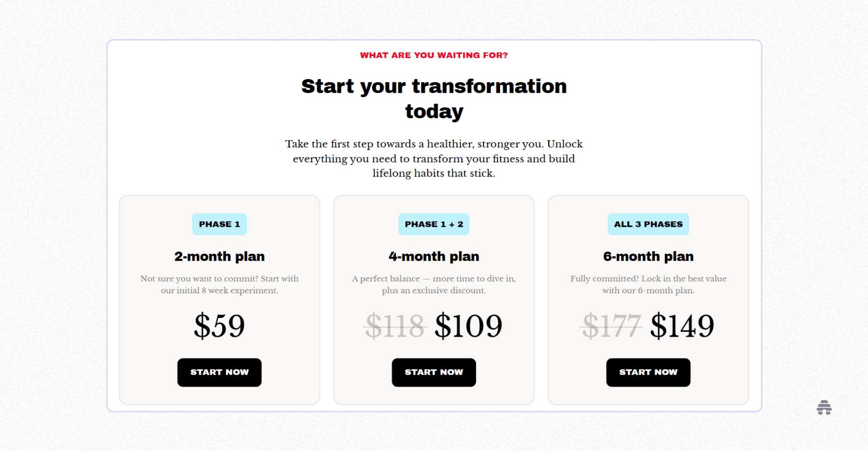Click START NOW under the 2-month plan
The width and height of the screenshot is (868, 451).
(x=219, y=372)
